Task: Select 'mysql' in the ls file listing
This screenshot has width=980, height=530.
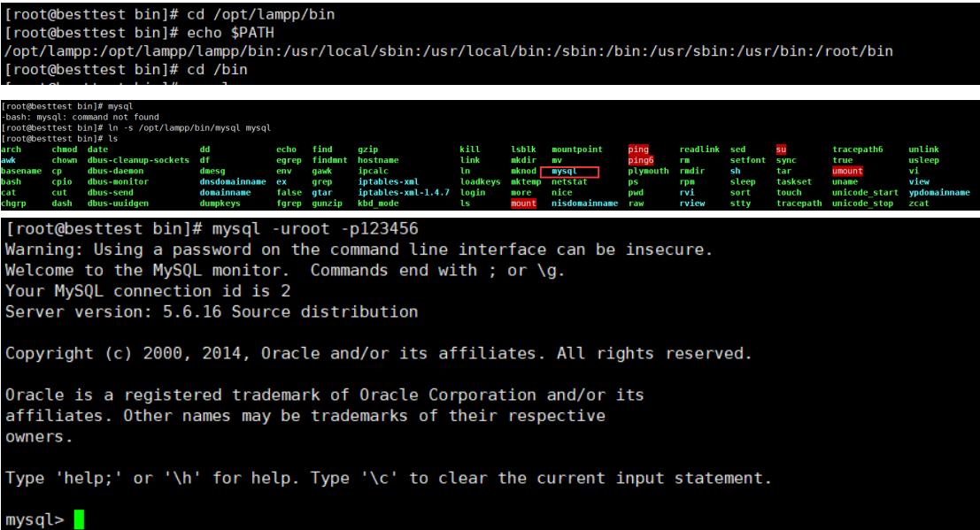Action: (565, 171)
